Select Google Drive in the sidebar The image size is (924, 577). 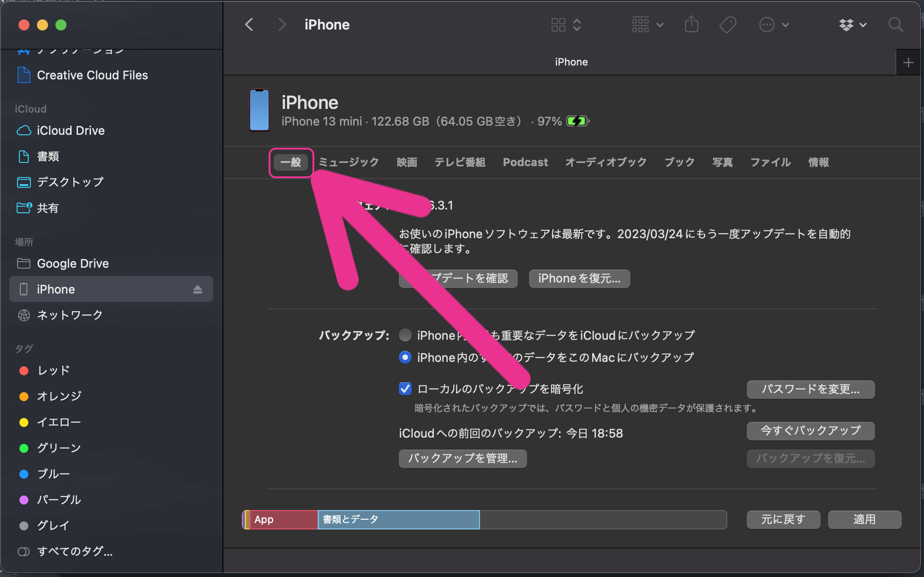click(72, 263)
